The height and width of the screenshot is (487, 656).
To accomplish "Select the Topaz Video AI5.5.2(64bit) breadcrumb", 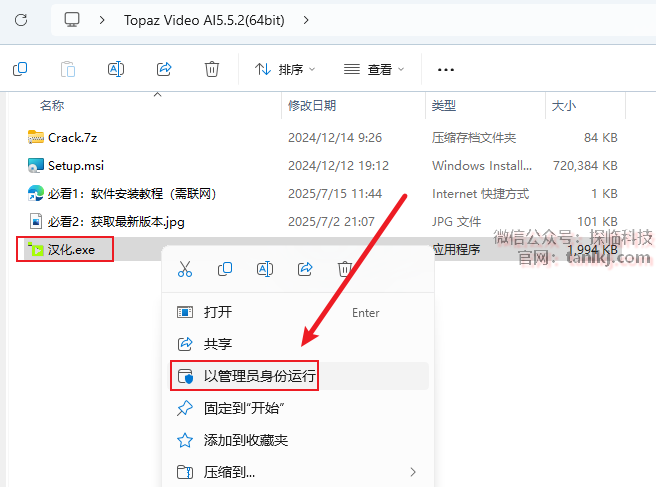I will pos(204,20).
